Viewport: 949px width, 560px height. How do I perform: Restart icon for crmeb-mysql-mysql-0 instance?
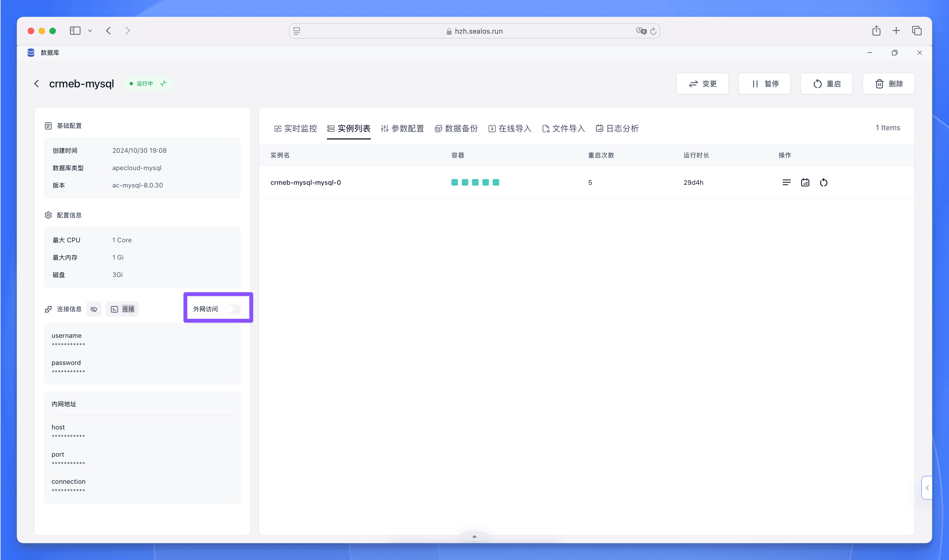(x=824, y=183)
